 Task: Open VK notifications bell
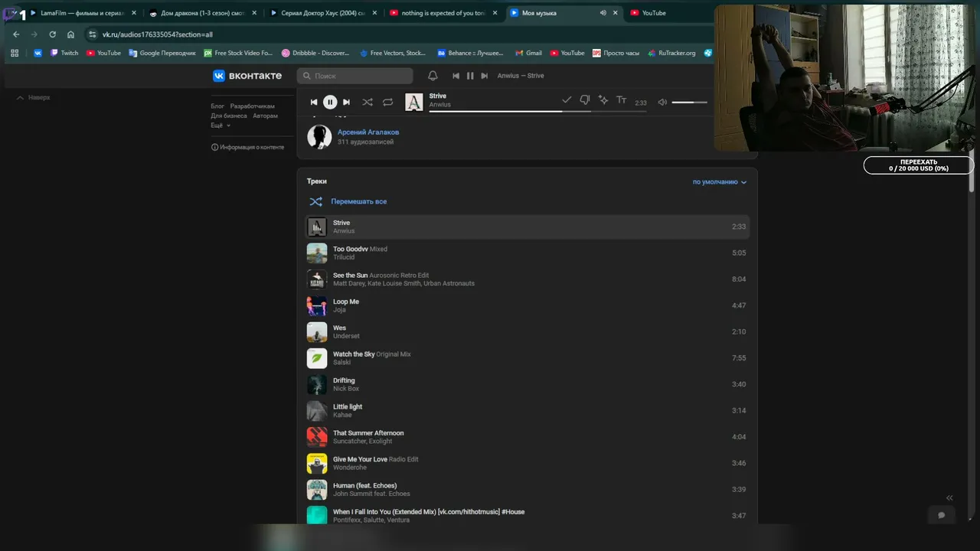[433, 76]
